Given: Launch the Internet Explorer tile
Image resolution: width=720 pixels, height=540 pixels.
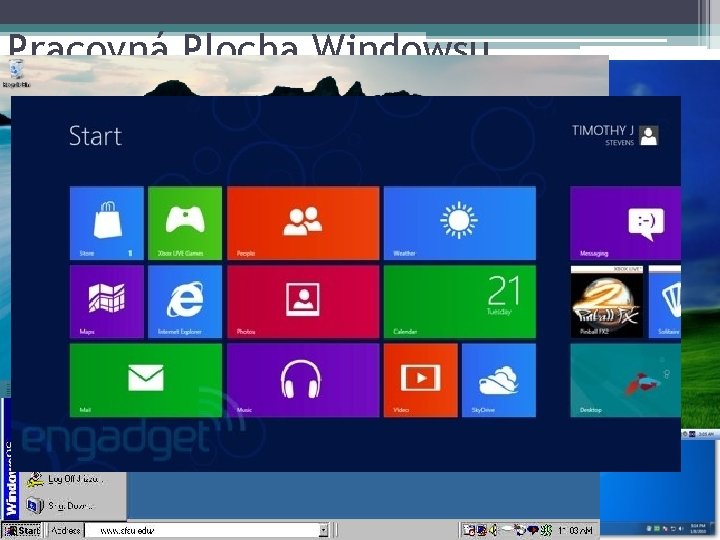Looking at the screenshot, I should click(x=185, y=302).
